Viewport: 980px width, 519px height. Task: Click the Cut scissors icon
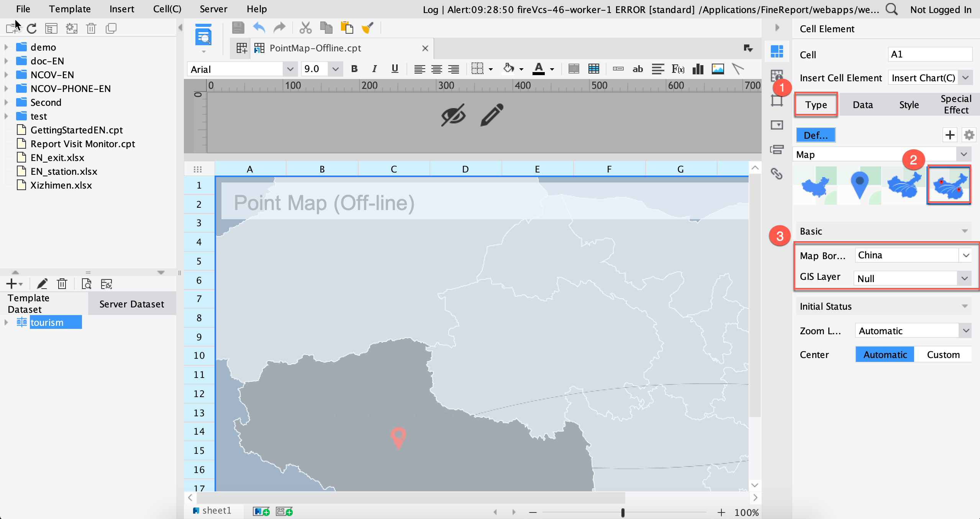(x=305, y=28)
